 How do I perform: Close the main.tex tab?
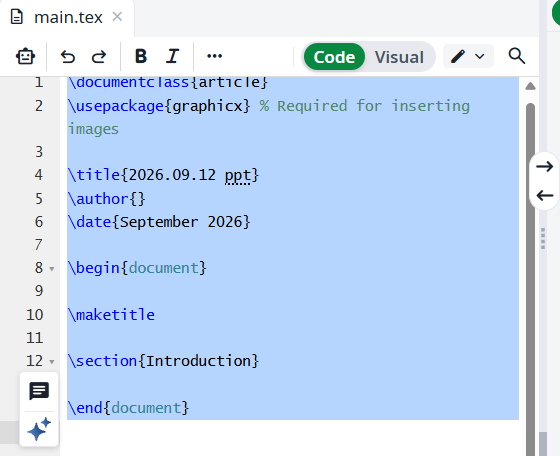[x=117, y=17]
